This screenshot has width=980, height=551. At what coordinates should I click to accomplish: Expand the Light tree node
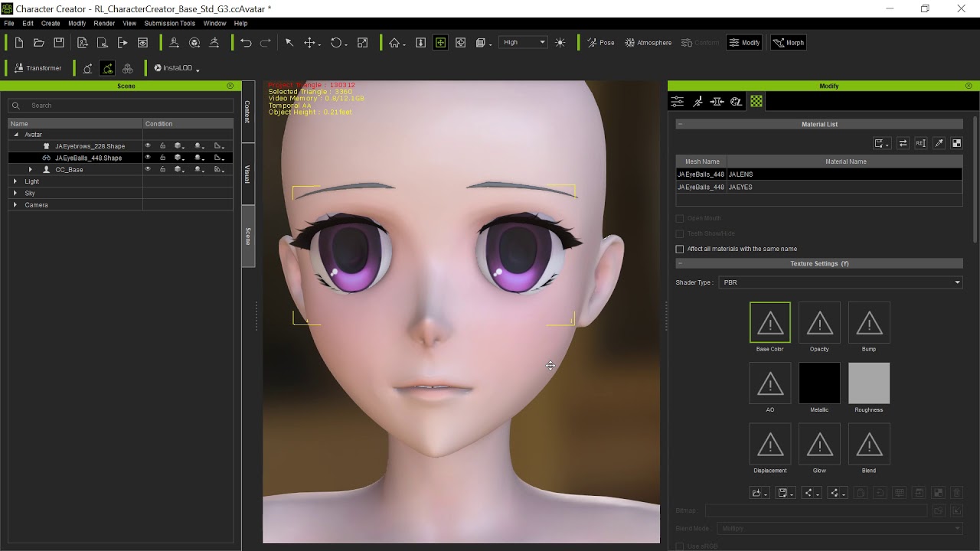pos(15,181)
